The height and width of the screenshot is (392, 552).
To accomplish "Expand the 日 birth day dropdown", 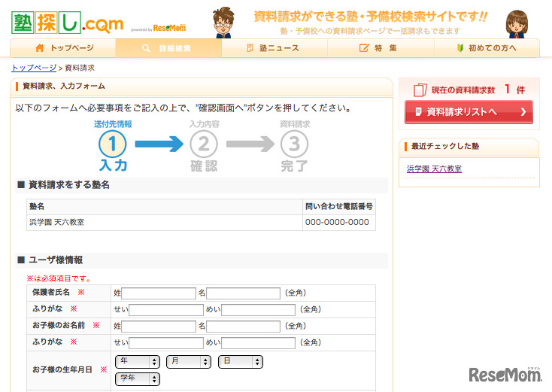I will (241, 361).
